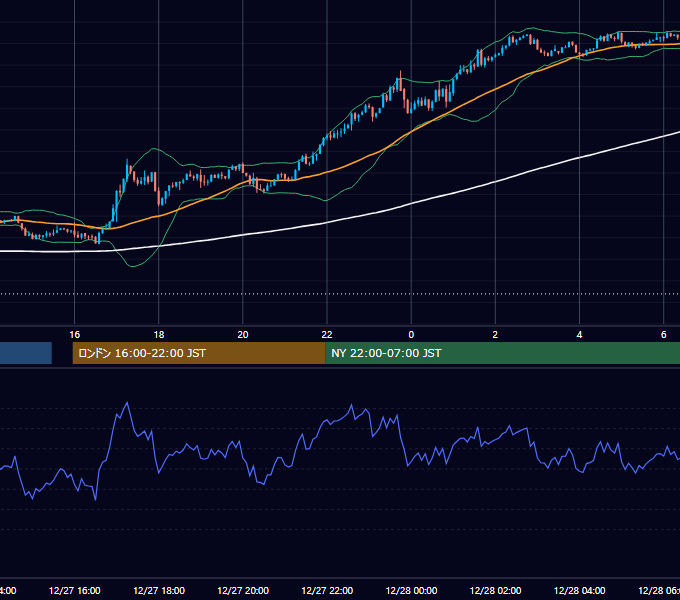The width and height of the screenshot is (680, 600).
Task: Click the "22" hour label on the chart axis
Action: 327,335
